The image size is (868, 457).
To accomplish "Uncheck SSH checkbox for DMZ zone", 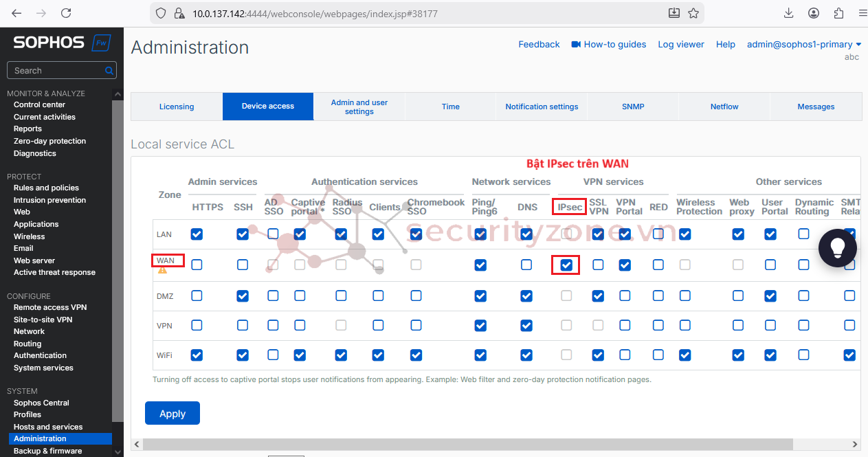I will [243, 296].
